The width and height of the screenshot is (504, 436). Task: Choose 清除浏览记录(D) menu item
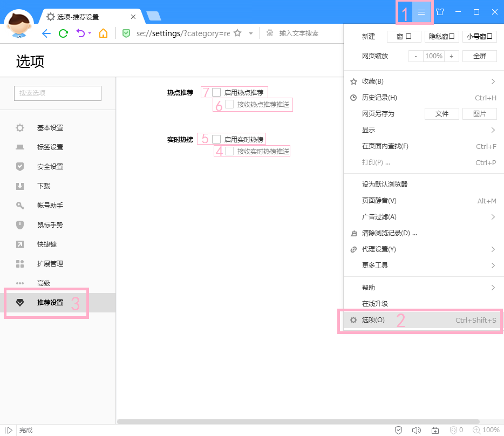(424, 234)
